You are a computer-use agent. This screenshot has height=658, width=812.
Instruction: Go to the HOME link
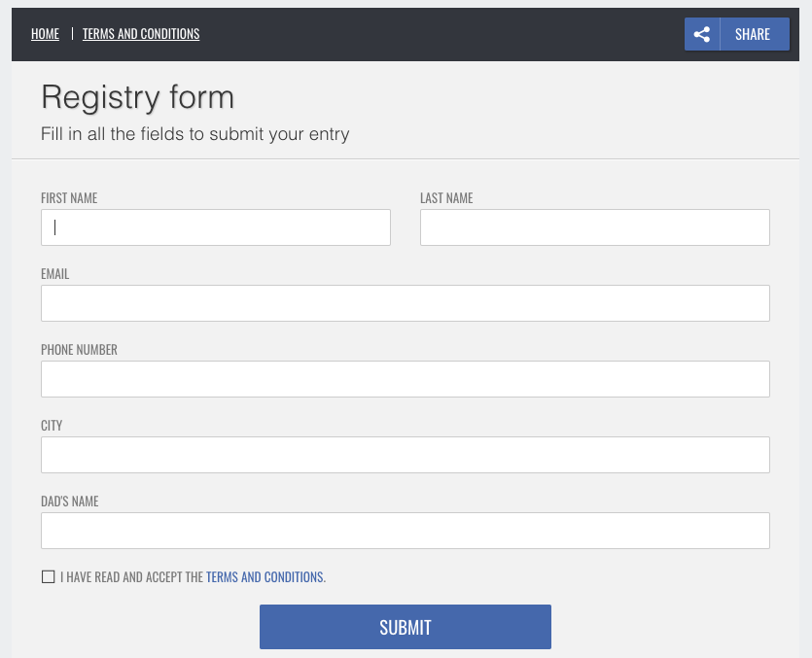tap(45, 34)
